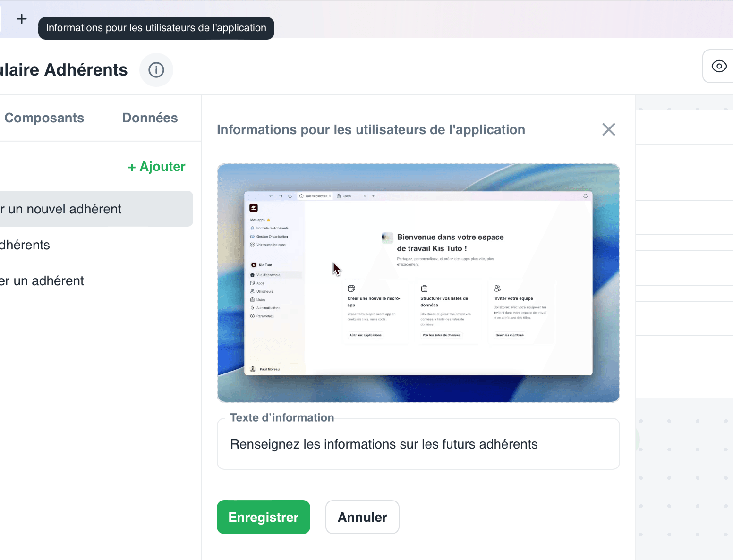733x560 pixels.
Task: Click the + Ajouter link
Action: pos(157,167)
